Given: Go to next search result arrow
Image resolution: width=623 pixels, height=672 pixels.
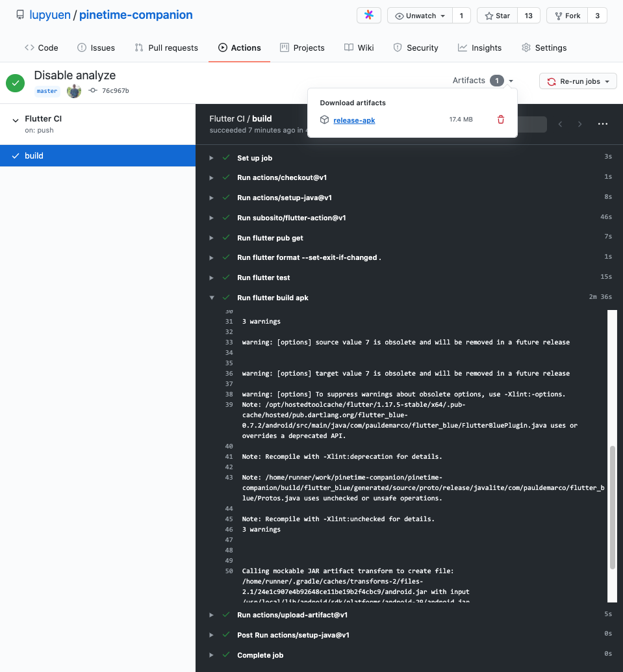Looking at the screenshot, I should (x=580, y=124).
